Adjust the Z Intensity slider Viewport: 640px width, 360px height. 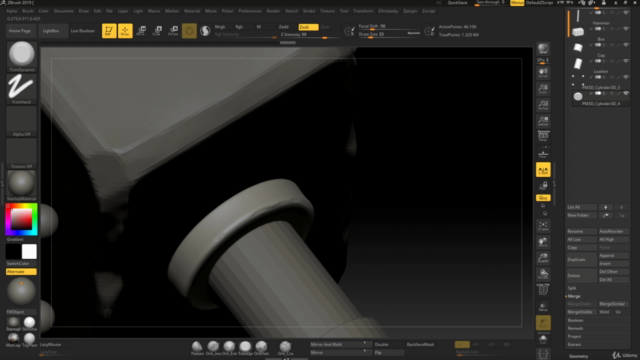click(x=309, y=35)
